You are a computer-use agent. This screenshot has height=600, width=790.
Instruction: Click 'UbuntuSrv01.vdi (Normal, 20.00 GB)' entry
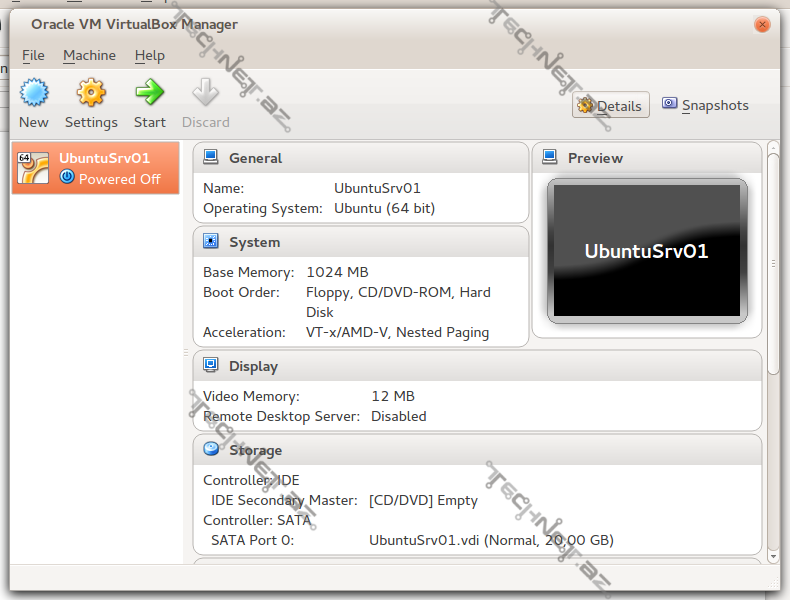click(x=491, y=541)
